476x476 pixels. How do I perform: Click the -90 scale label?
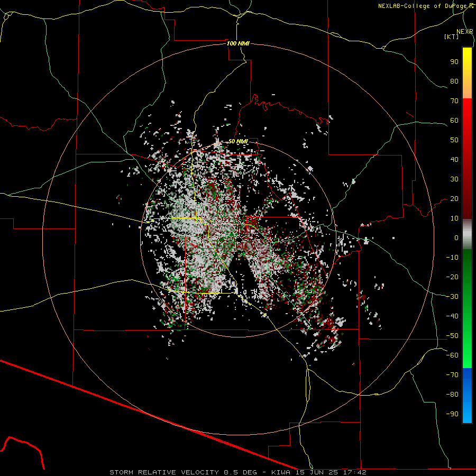coord(452,414)
